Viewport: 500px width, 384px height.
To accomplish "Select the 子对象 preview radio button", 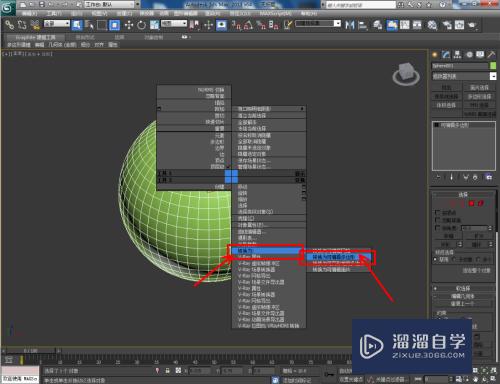I will [x=454, y=259].
